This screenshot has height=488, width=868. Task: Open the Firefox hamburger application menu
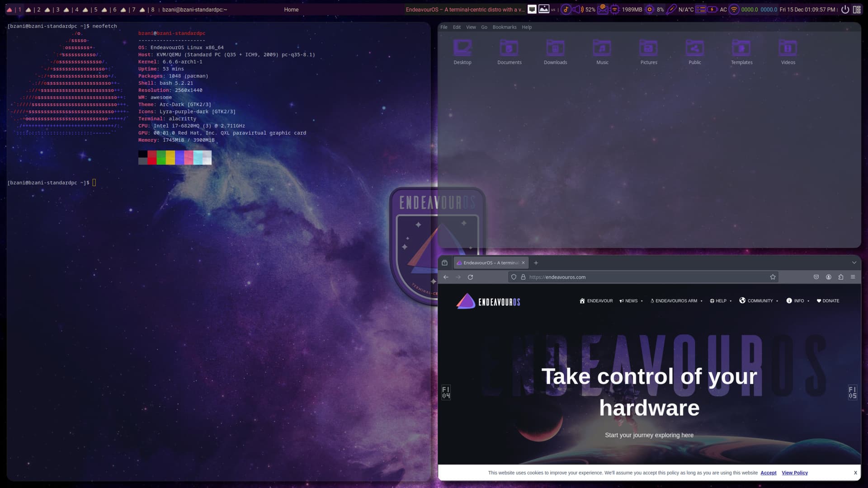point(853,277)
